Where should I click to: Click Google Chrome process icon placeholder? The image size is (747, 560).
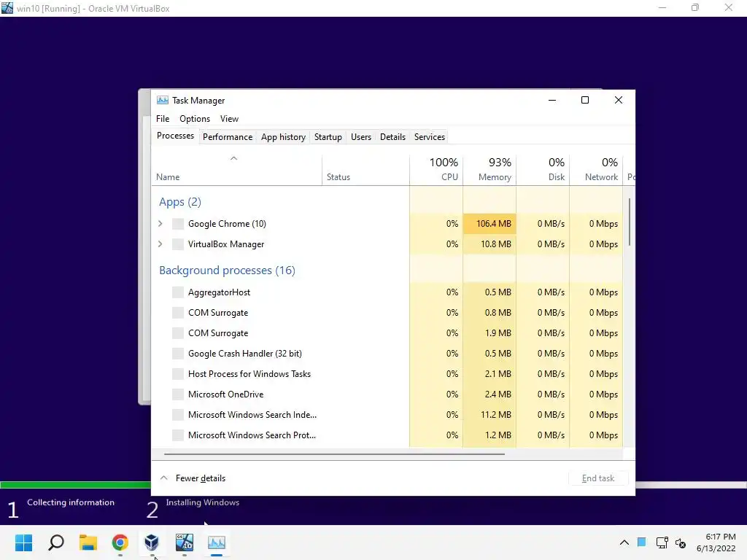pos(178,224)
